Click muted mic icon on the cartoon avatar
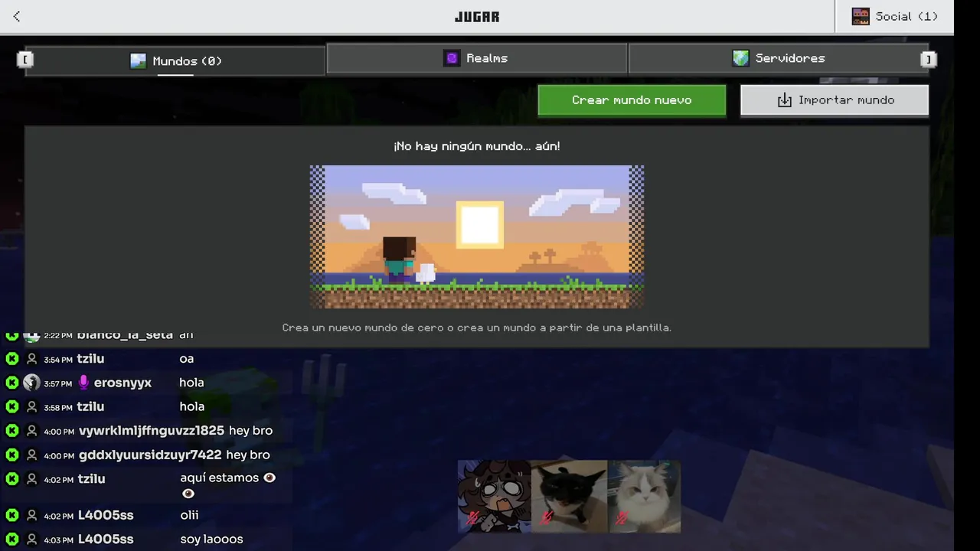 coord(472,518)
